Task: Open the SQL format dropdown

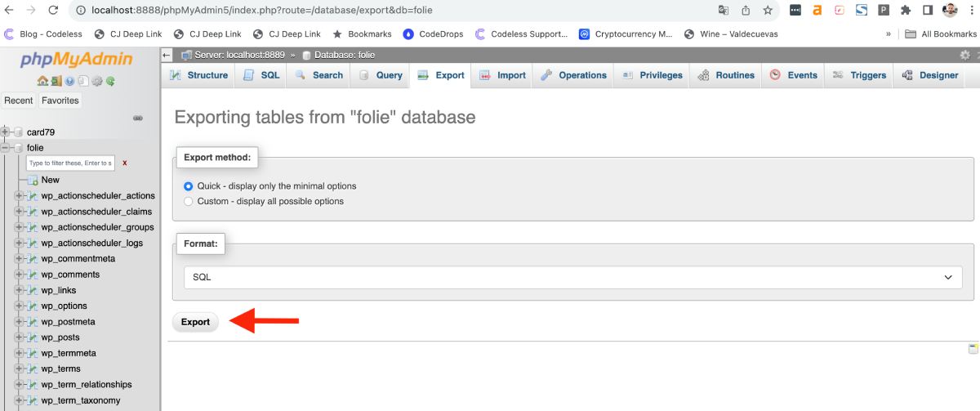Action: pyautogui.click(x=572, y=277)
